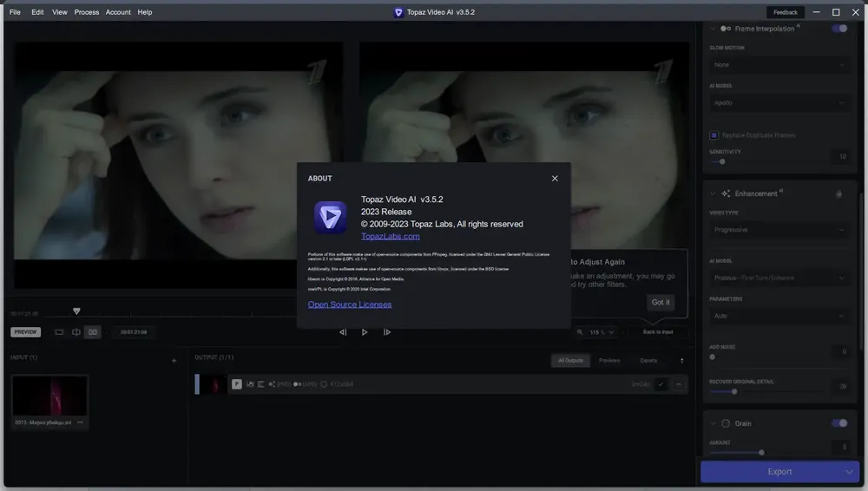Image resolution: width=868 pixels, height=491 pixels.
Task: Switch to the Exports tab
Action: click(648, 360)
